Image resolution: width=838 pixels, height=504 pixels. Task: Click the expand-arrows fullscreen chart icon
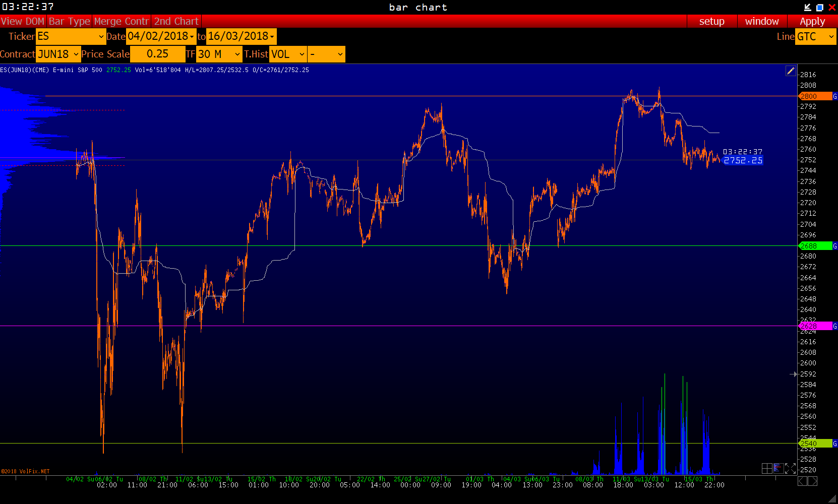790,469
